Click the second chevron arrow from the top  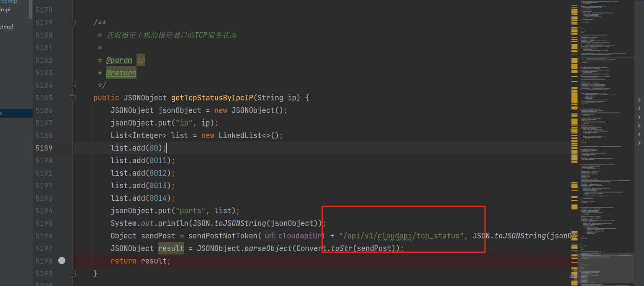tap(639, 109)
